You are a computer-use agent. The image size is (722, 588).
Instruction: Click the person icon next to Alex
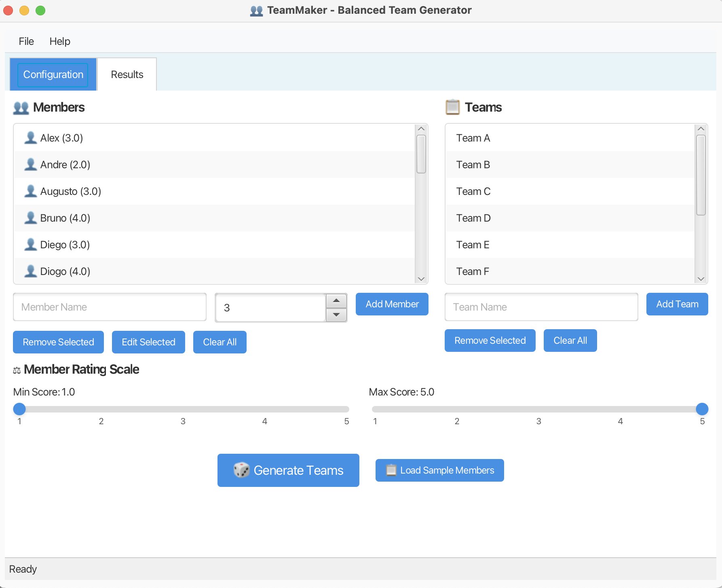point(30,138)
